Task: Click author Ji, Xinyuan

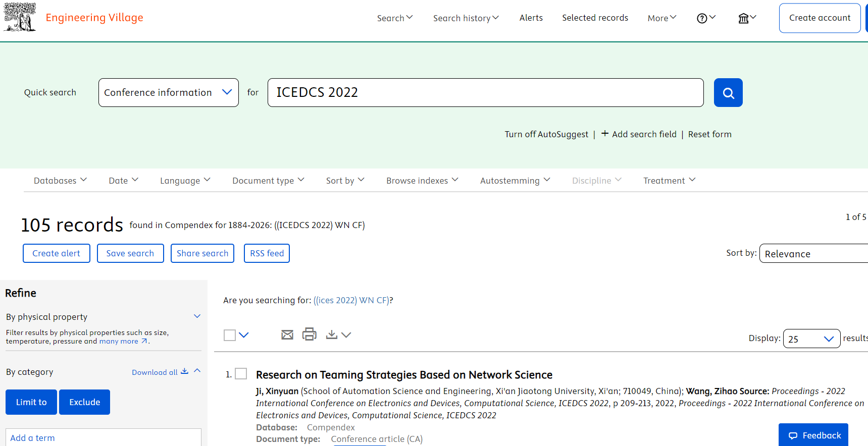Action: [x=277, y=391]
